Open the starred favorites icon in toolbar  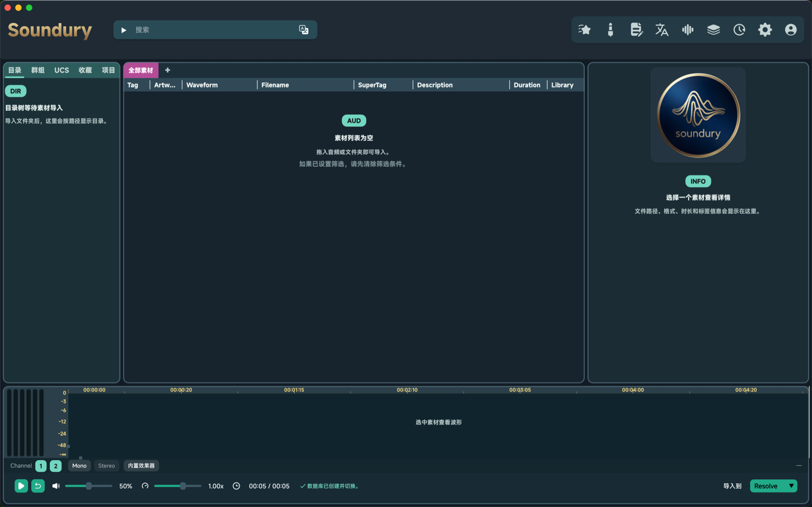[585, 30]
